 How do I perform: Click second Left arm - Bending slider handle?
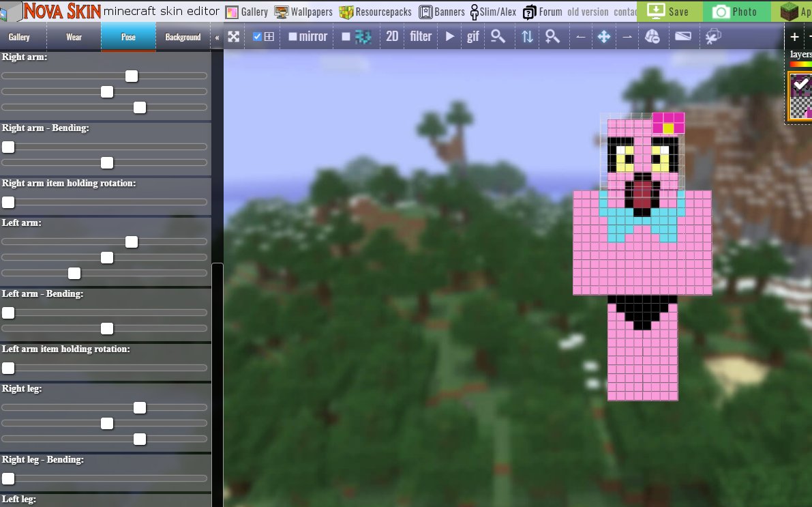107,329
